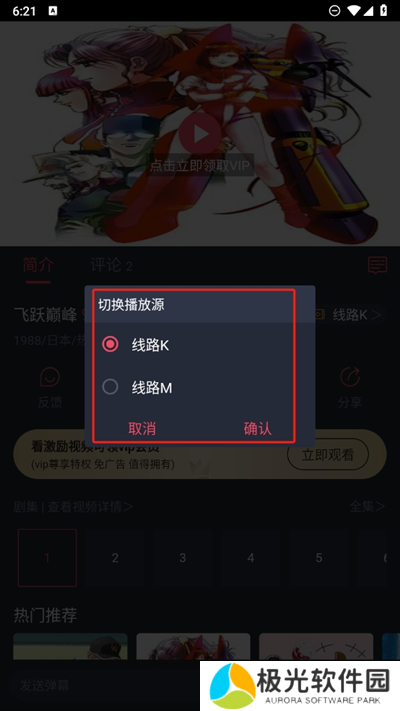Expand the 线路K source selector chevron

[376, 315]
